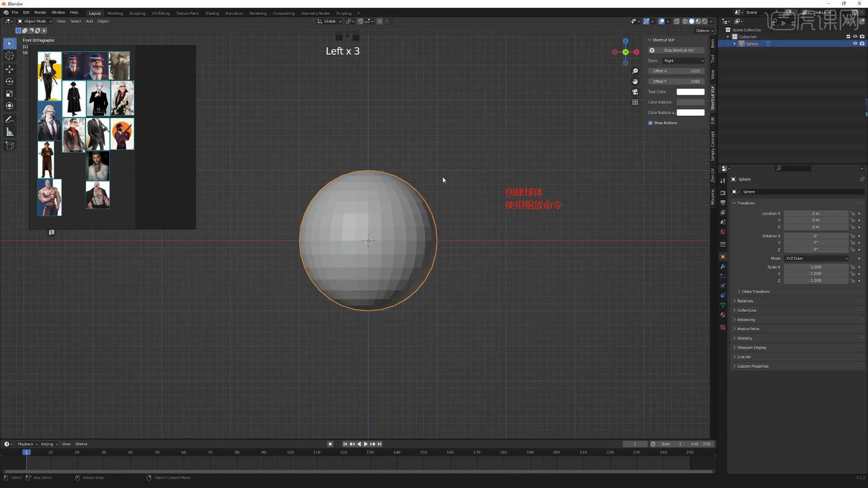Select the Rotate tool in the toolbar

coord(9,81)
